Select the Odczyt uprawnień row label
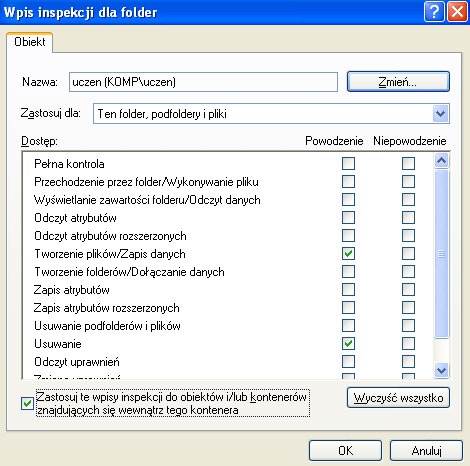 click(77, 362)
